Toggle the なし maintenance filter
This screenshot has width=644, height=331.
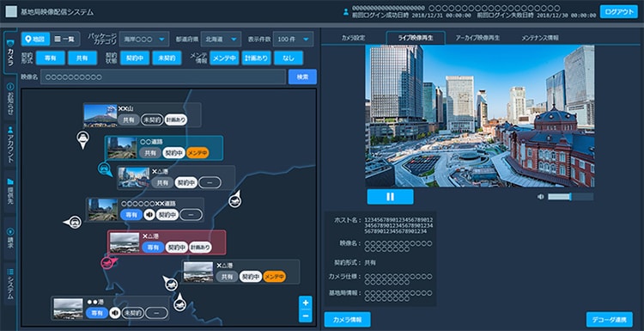[289, 58]
